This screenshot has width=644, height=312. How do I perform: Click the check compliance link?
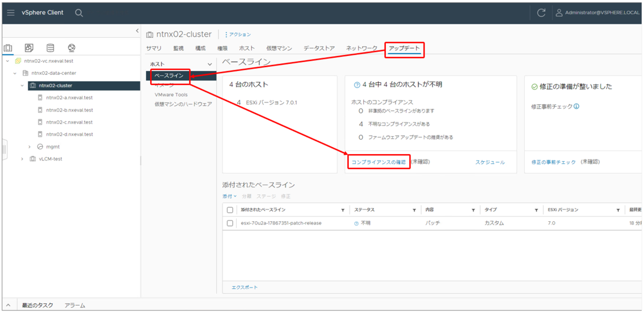tap(378, 162)
